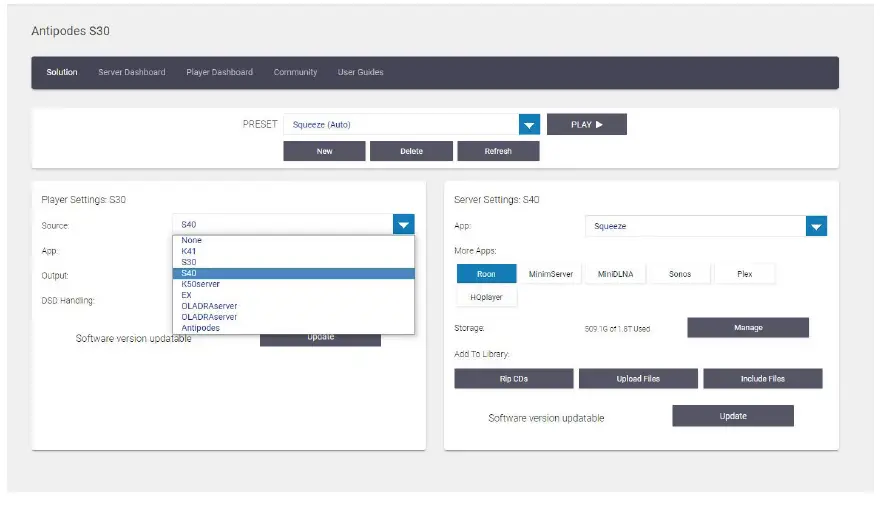The height and width of the screenshot is (511, 896).
Task: Open the User Guides tab
Action: point(361,72)
